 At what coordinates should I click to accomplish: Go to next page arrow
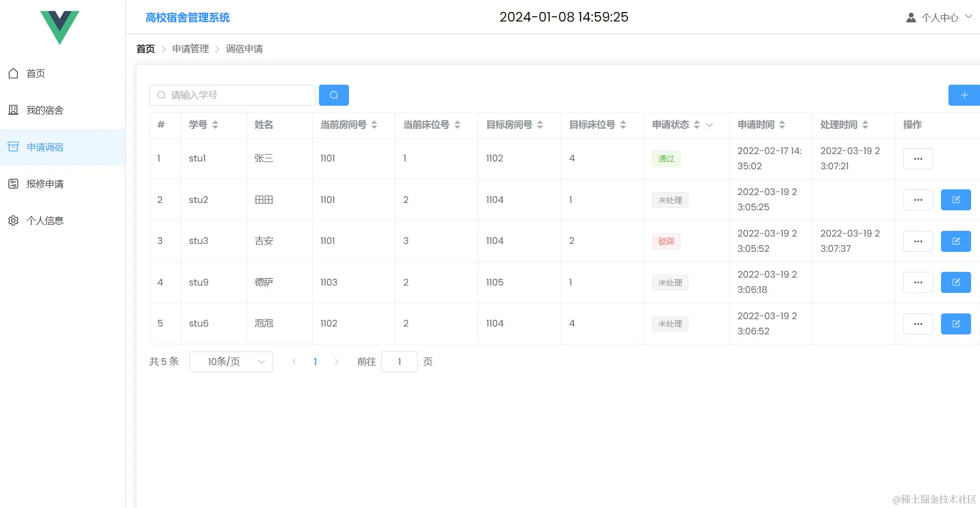click(336, 362)
